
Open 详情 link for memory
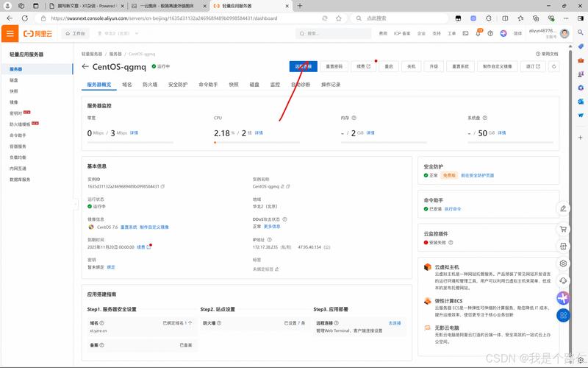370,133
